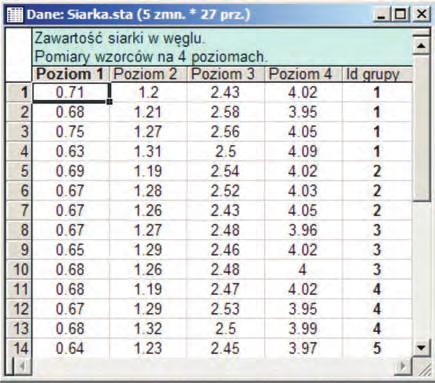This screenshot has width=435, height=383.
Task: Select row header 14
Action: [19, 348]
